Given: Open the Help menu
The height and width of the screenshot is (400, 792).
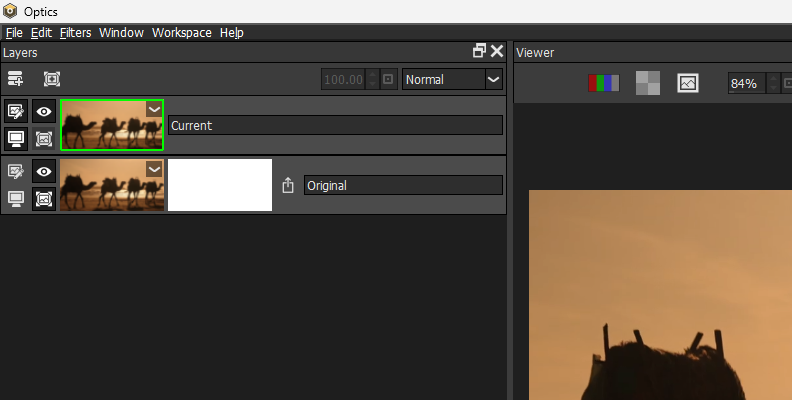Looking at the screenshot, I should click(232, 33).
